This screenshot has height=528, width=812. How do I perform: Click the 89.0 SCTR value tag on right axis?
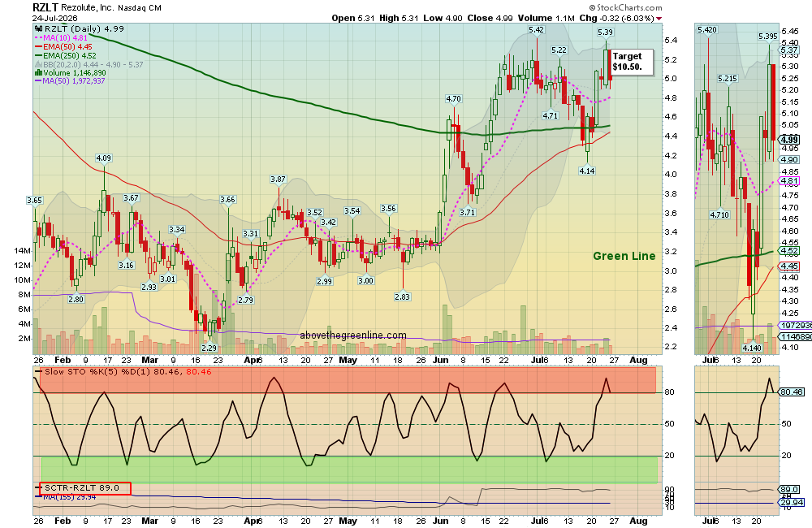(790, 489)
